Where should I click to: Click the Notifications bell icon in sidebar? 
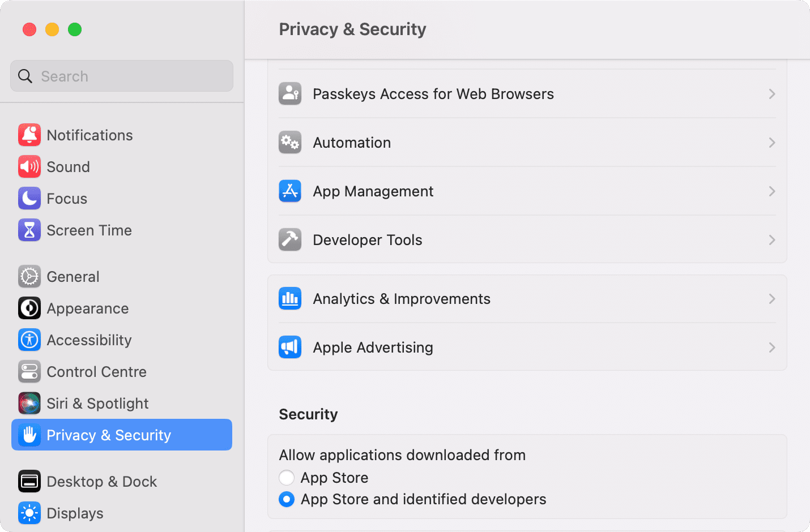(x=29, y=135)
